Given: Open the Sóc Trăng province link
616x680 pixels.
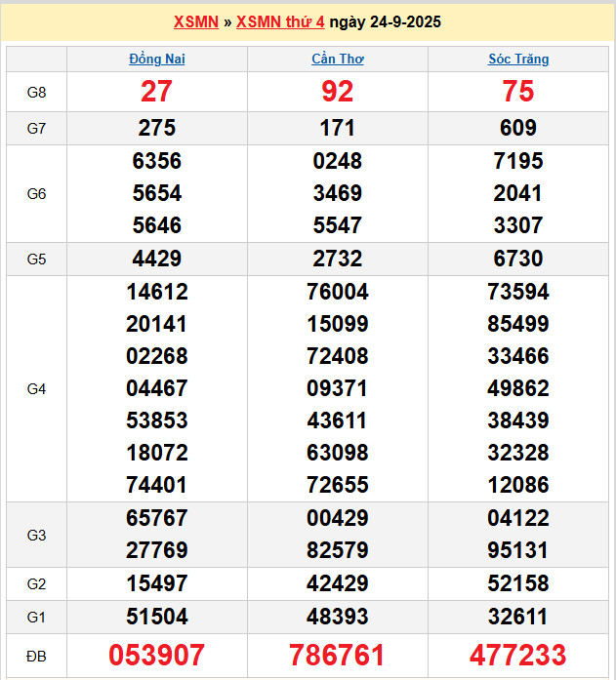Looking at the screenshot, I should coord(518,59).
